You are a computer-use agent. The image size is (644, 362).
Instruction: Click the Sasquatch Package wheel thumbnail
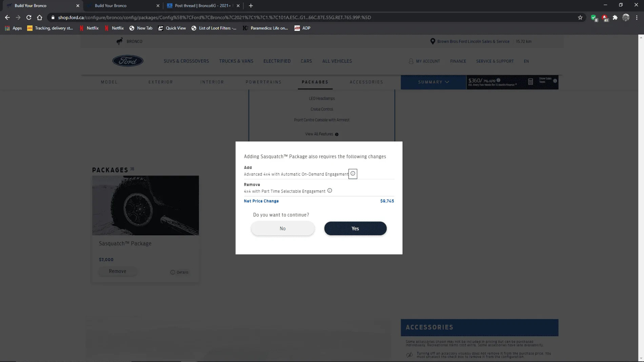click(145, 205)
